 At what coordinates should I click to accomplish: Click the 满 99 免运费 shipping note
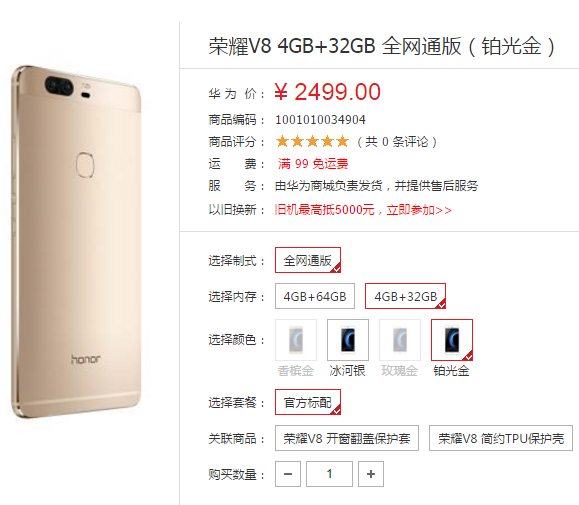tap(313, 164)
